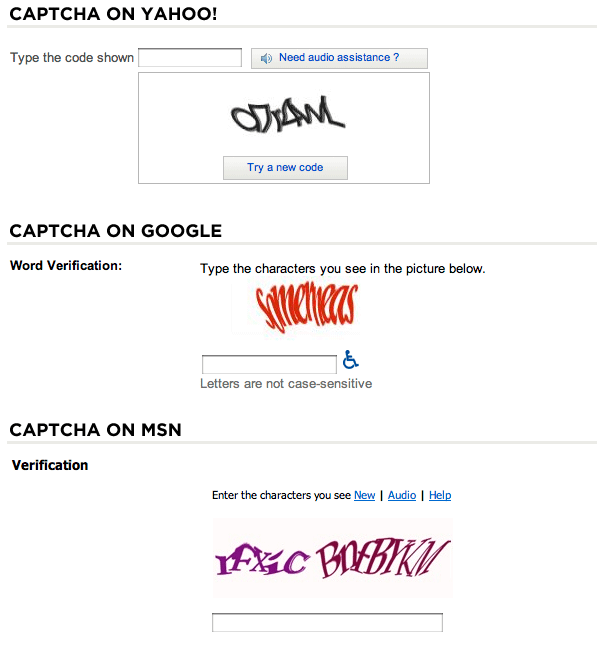Click the black scribbled Yahoo captcha image
Image resolution: width=600 pixels, height=652 pixels.
[288, 114]
